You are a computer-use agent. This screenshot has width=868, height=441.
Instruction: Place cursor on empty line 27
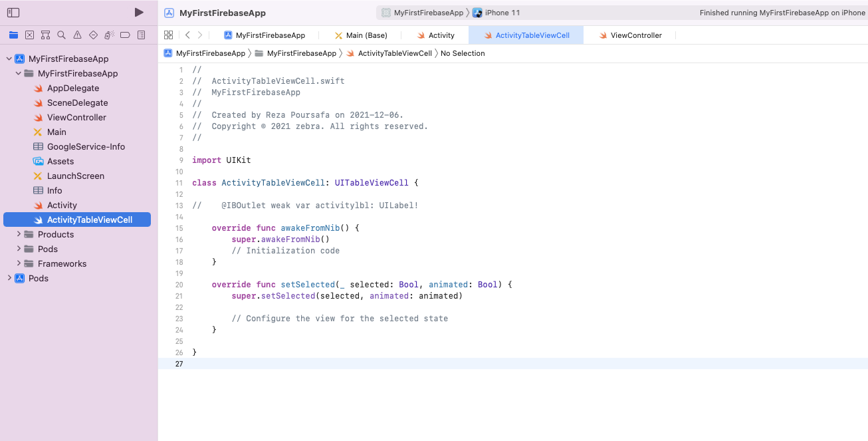pos(513,364)
